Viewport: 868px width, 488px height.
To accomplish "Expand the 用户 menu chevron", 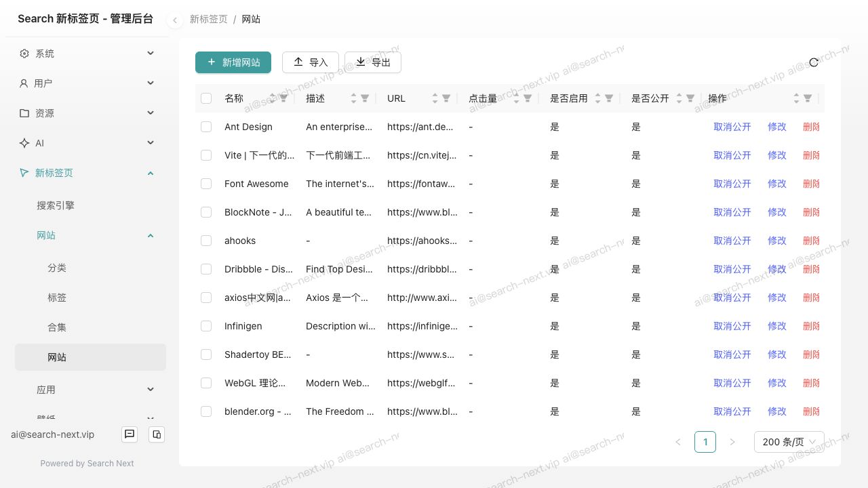I will (151, 83).
